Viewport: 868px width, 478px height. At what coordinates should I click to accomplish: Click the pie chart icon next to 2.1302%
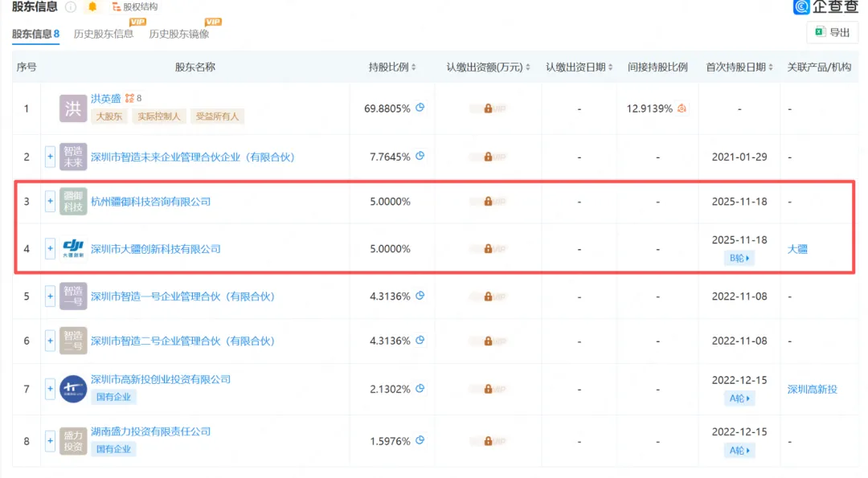point(420,388)
